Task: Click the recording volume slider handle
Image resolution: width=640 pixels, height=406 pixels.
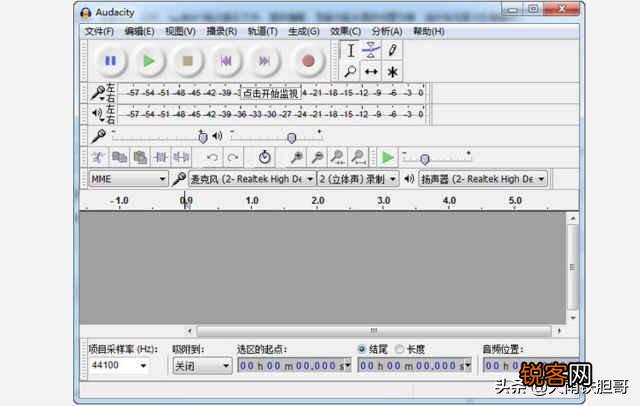Action: coord(202,137)
